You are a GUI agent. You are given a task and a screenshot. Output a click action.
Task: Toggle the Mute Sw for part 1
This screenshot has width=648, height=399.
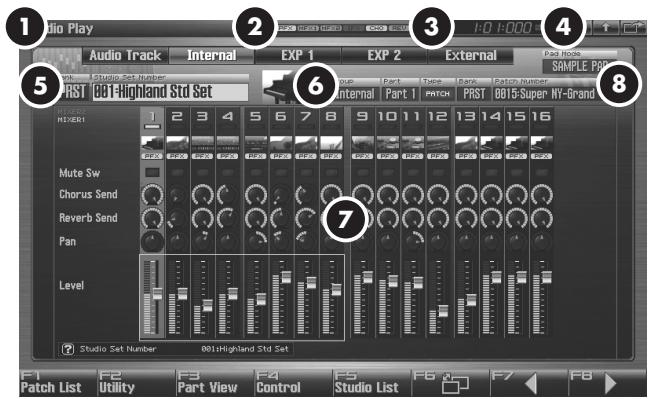152,172
